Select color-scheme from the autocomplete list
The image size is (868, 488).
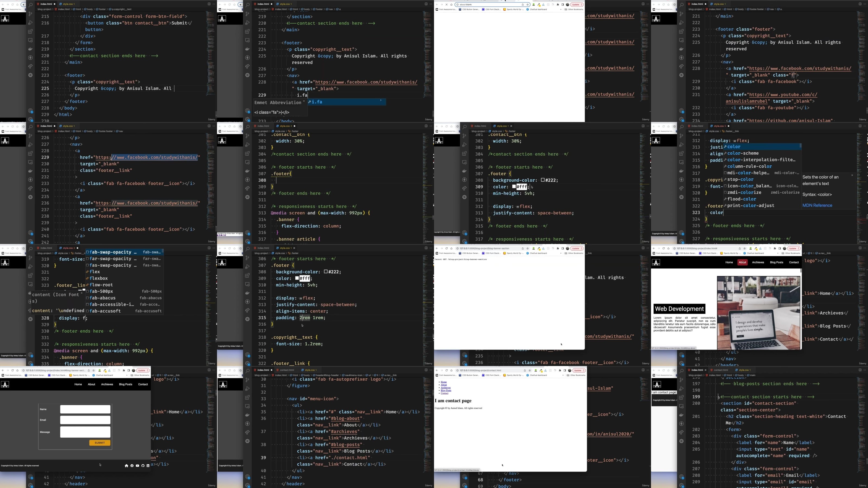[743, 153]
